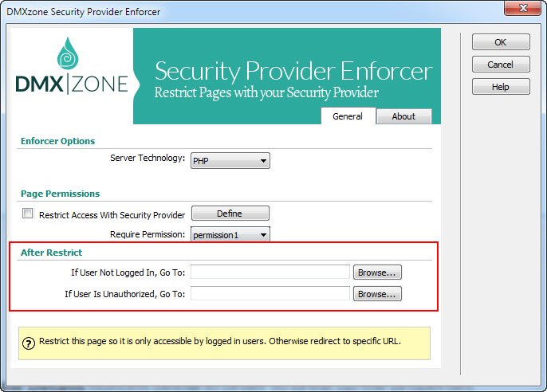Click the DMXzone water drop logo
Image resolution: width=547 pixels, height=392 pixels.
pyautogui.click(x=68, y=53)
